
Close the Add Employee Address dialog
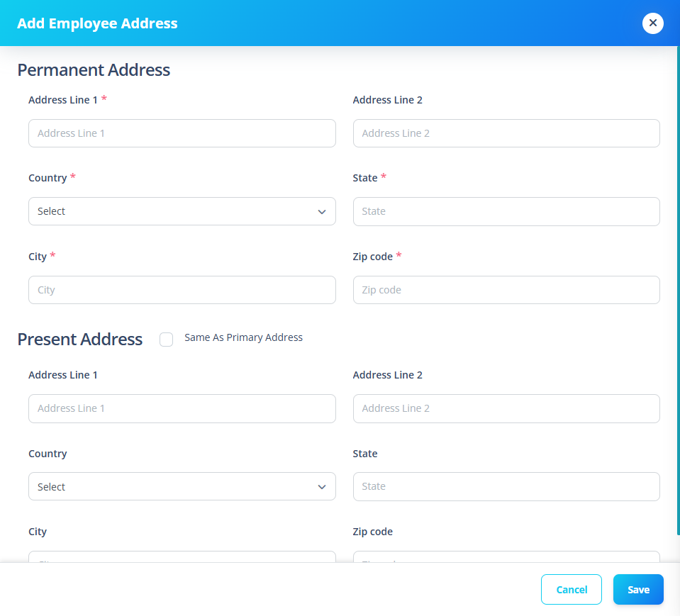tap(652, 23)
